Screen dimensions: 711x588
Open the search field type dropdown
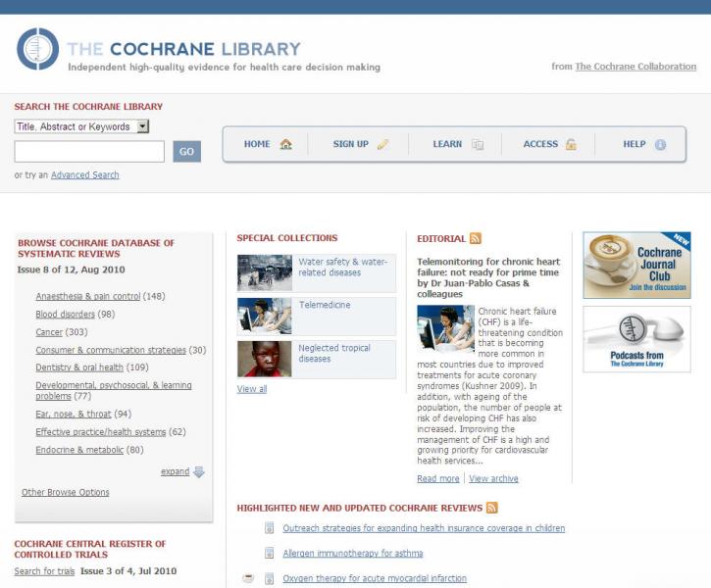81,126
